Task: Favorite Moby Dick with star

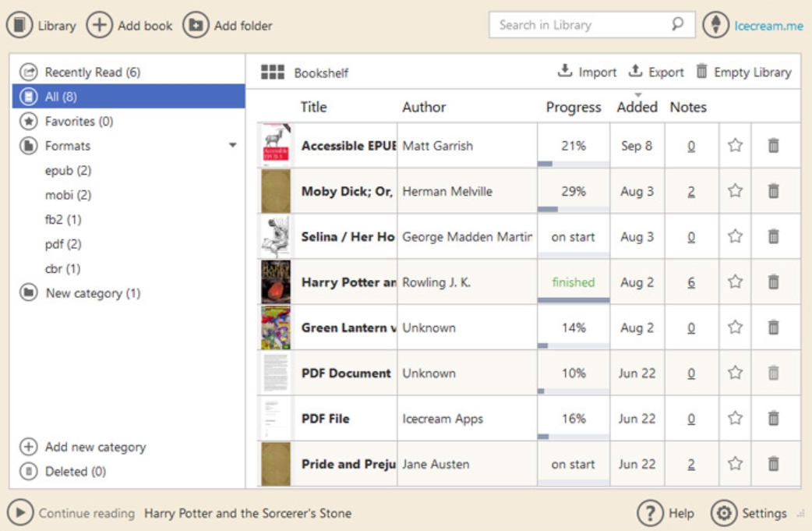Action: point(736,190)
